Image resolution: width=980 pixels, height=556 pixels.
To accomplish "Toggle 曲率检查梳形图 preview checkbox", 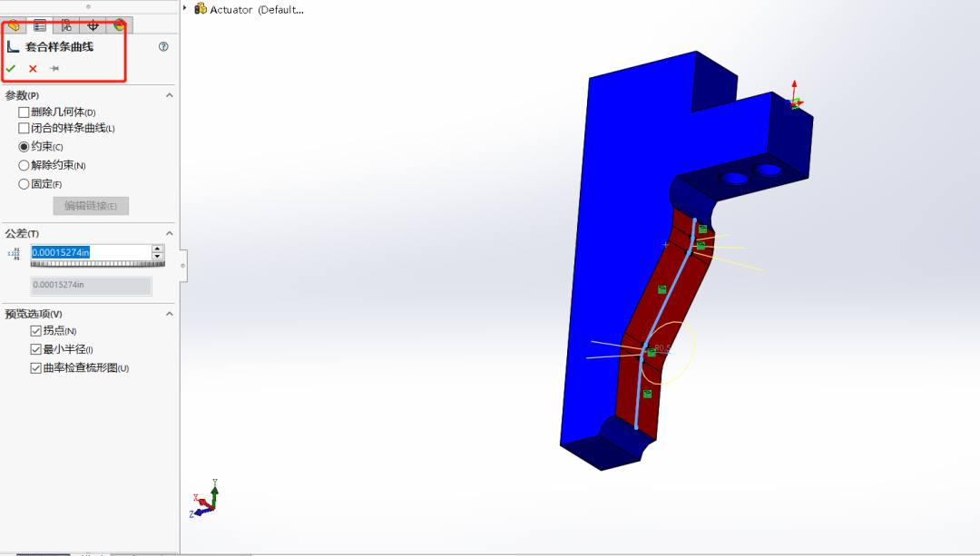I will 35,368.
